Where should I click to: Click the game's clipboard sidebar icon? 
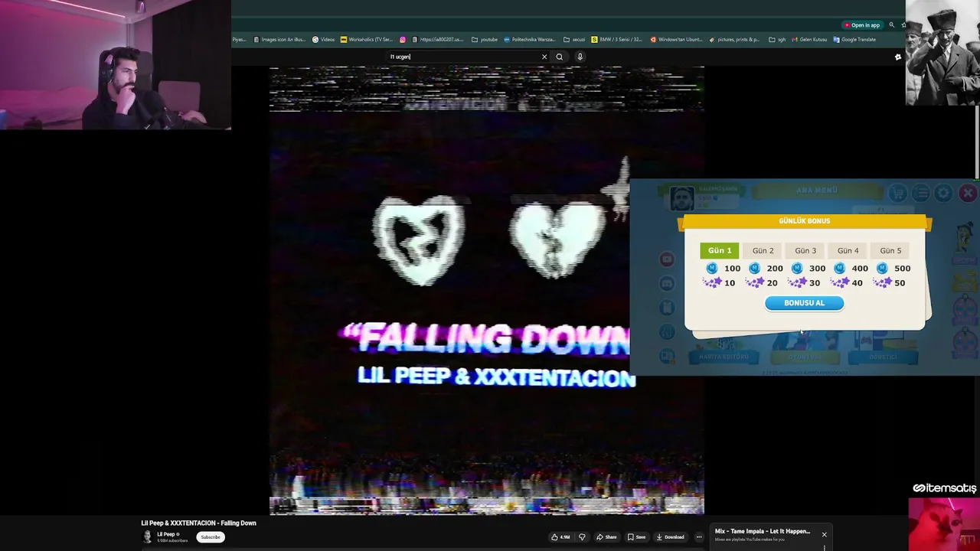pos(667,308)
